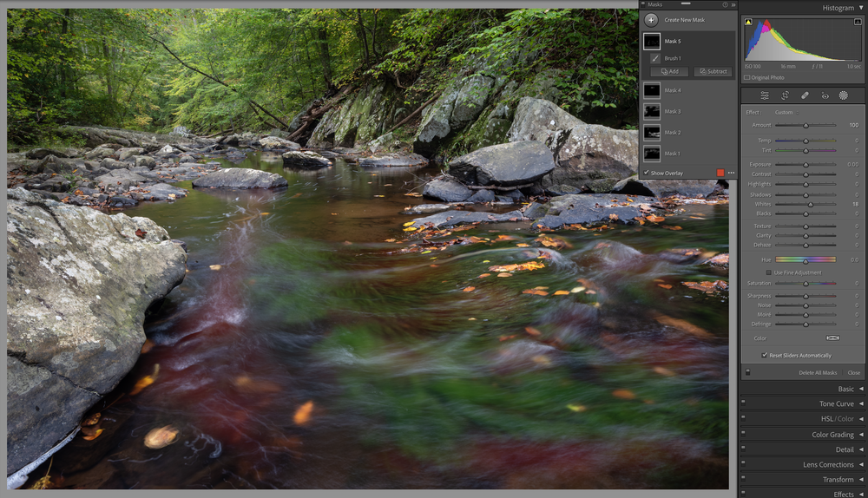Click the Masks panel drag handle bar
This screenshot has width=868, height=498.
686,3
